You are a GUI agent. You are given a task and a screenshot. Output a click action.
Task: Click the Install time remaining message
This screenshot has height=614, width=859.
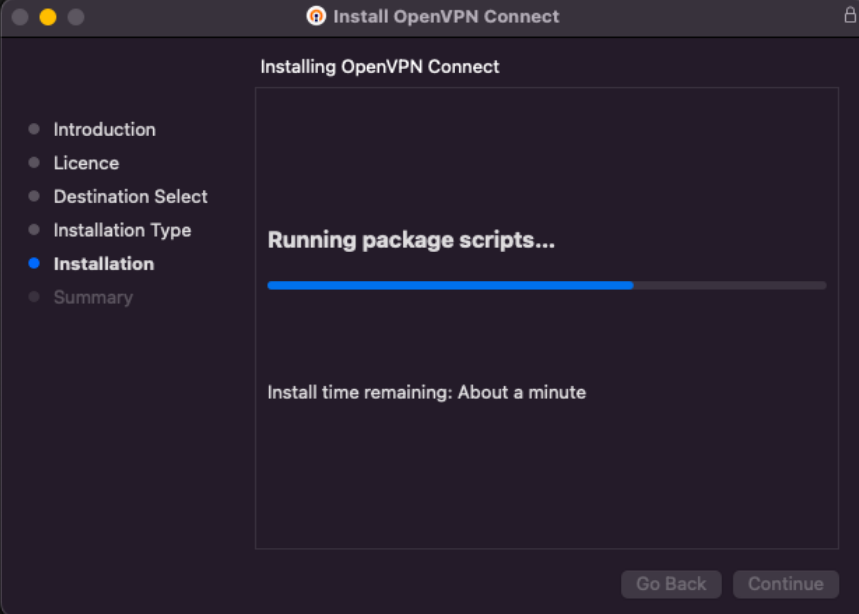point(427,392)
